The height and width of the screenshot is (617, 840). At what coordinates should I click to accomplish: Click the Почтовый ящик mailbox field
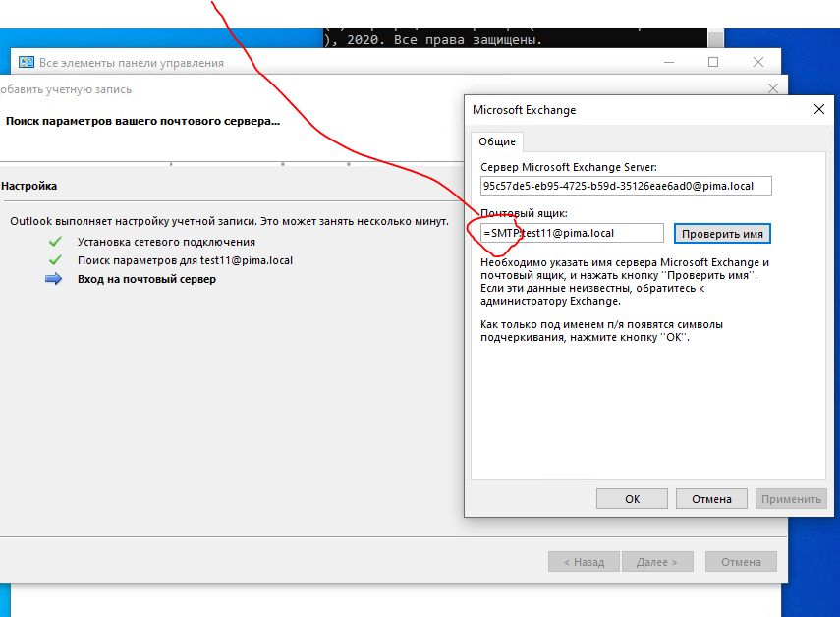click(572, 233)
